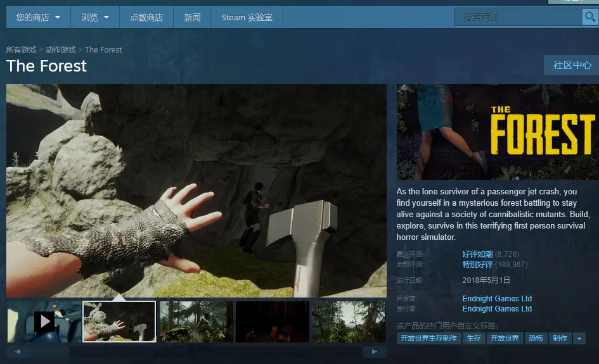Go to the 所有游戏 breadcrumb link
Viewport: 599px width, 364px height.
click(x=22, y=50)
